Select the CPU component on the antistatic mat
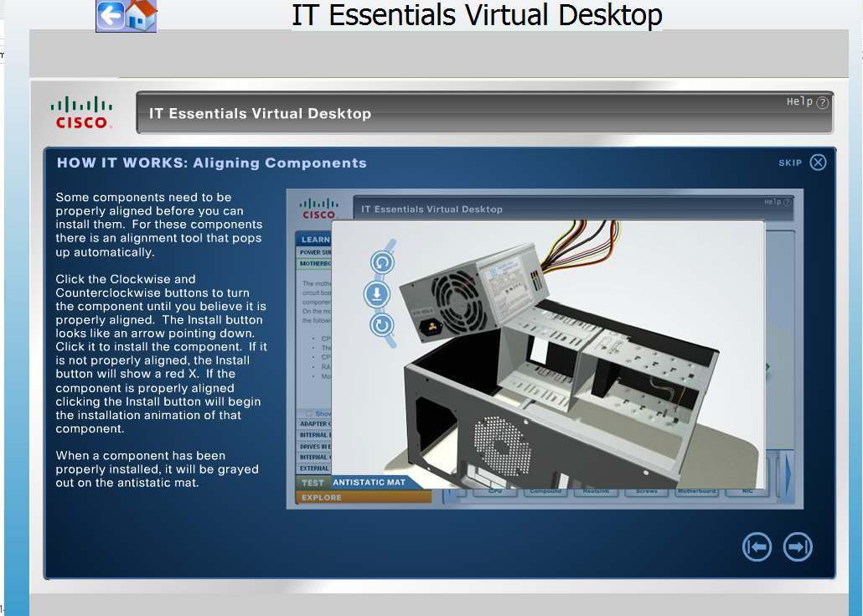This screenshot has height=616, width=863. (x=495, y=493)
